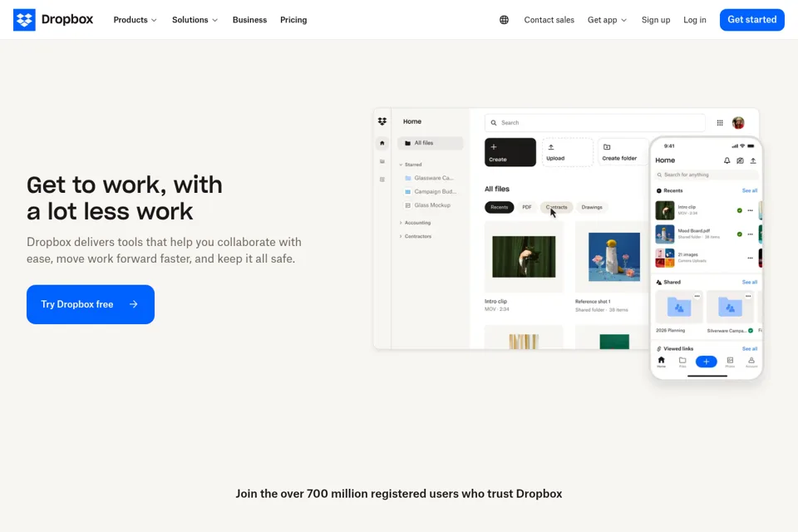Click the black Create button
Image resolution: width=798 pixels, height=532 pixels.
[x=510, y=152]
